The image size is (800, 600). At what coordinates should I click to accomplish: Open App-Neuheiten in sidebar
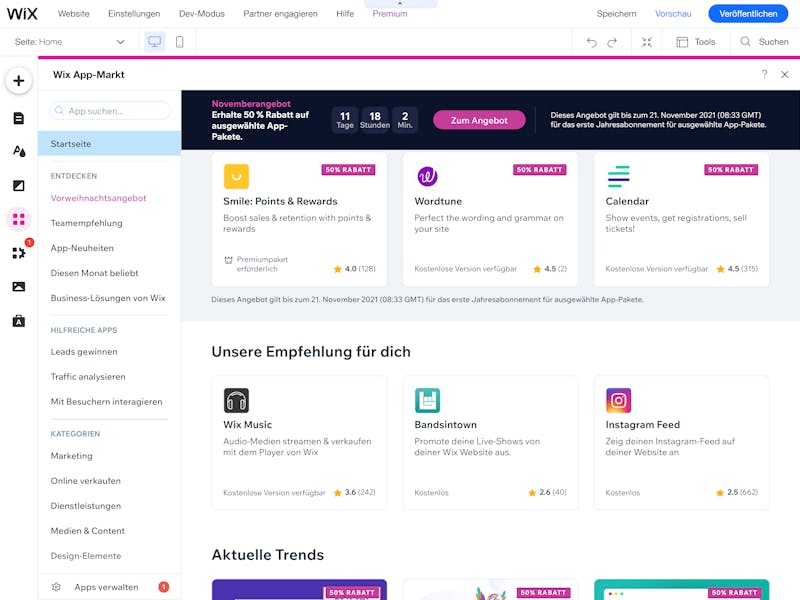(82, 248)
